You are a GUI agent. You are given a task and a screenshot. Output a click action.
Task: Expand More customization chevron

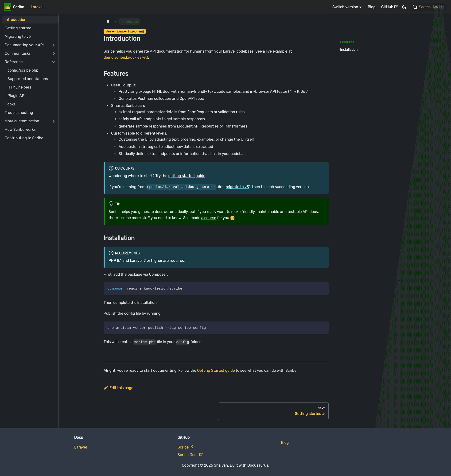[54, 121]
